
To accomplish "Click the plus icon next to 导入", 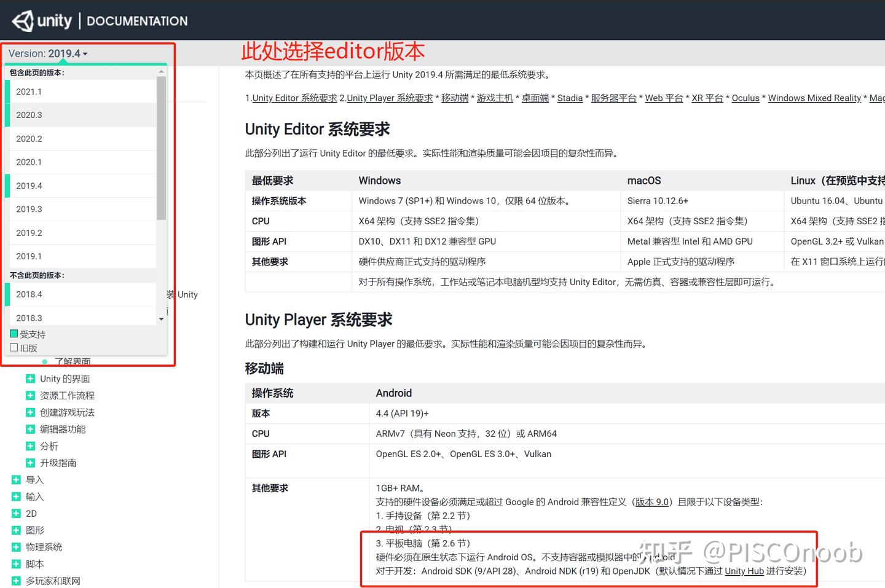I will click(16, 479).
